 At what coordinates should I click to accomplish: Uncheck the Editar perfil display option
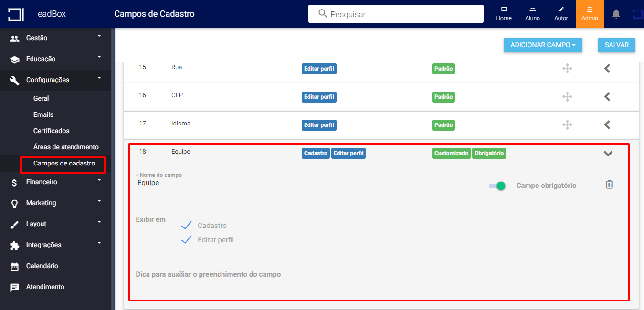click(186, 239)
